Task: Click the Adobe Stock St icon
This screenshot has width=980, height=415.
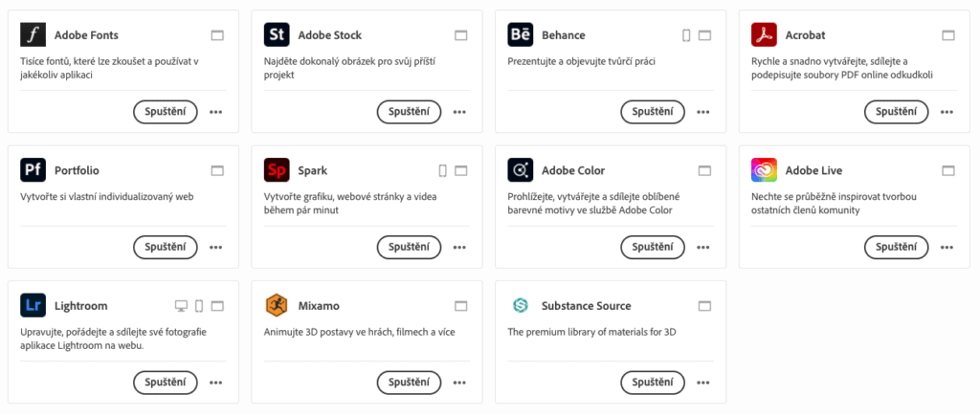Action: pyautogui.click(x=277, y=35)
